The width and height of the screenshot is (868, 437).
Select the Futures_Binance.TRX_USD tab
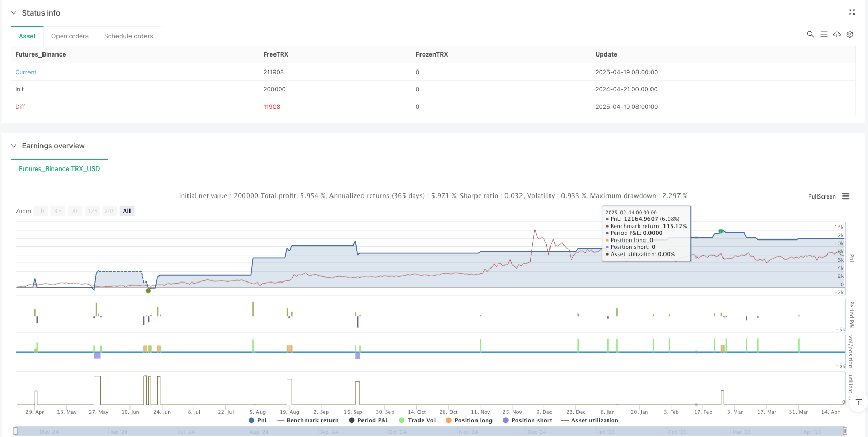pos(59,169)
